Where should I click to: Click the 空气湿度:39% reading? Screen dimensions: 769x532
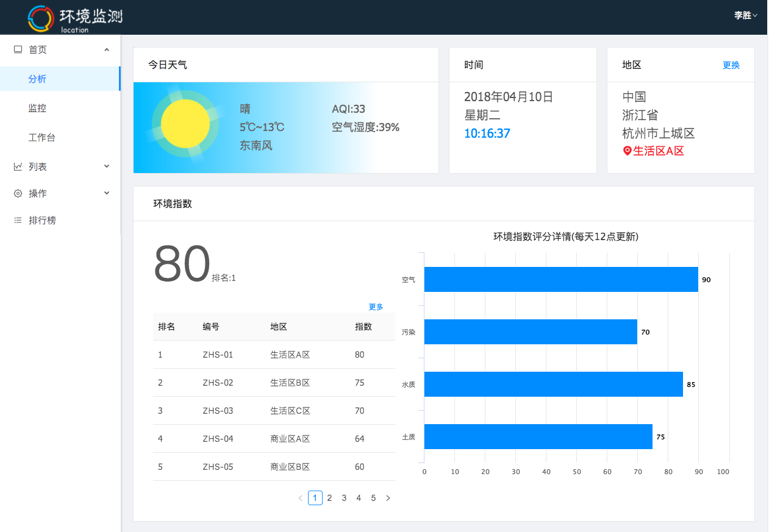click(365, 127)
